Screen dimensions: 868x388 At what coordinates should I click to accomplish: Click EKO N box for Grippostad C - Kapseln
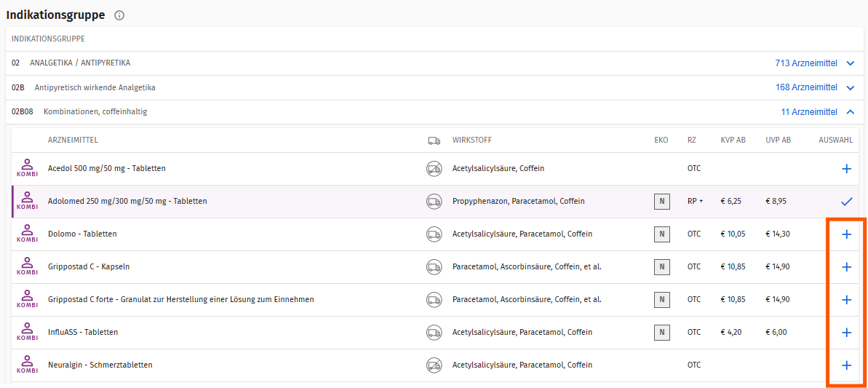(661, 266)
